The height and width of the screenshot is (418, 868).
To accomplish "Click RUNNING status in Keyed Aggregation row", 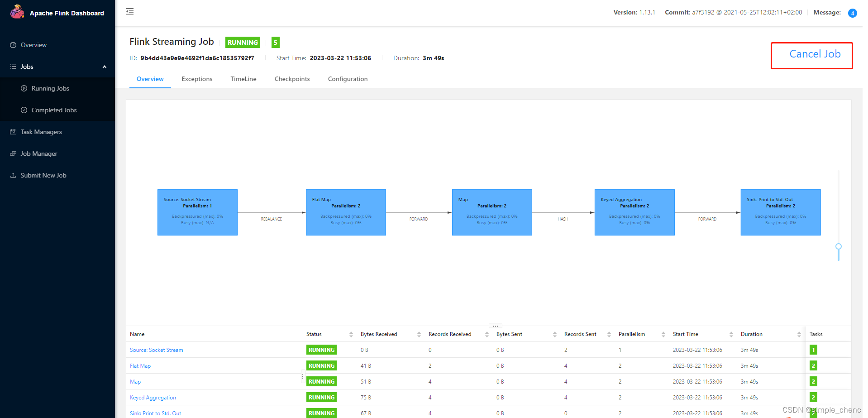I will [321, 397].
